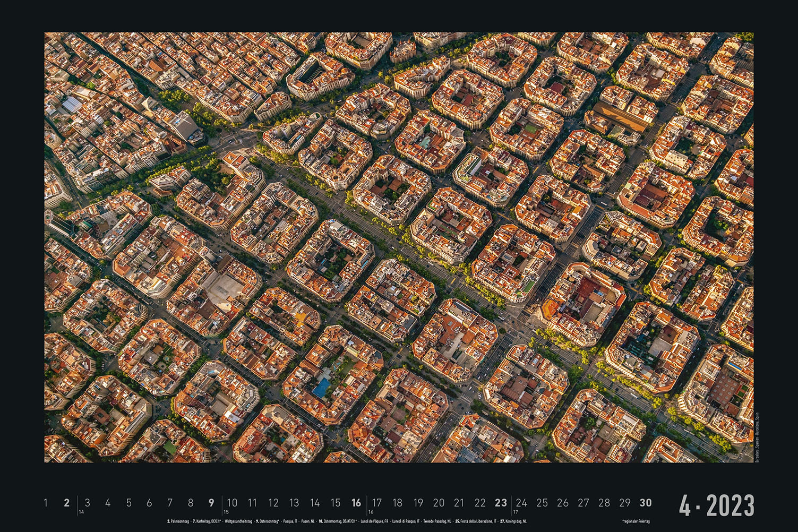Click the '9. Ostersonntag*' holiday note
Screen dimensions: 798x532
[x=267, y=521]
